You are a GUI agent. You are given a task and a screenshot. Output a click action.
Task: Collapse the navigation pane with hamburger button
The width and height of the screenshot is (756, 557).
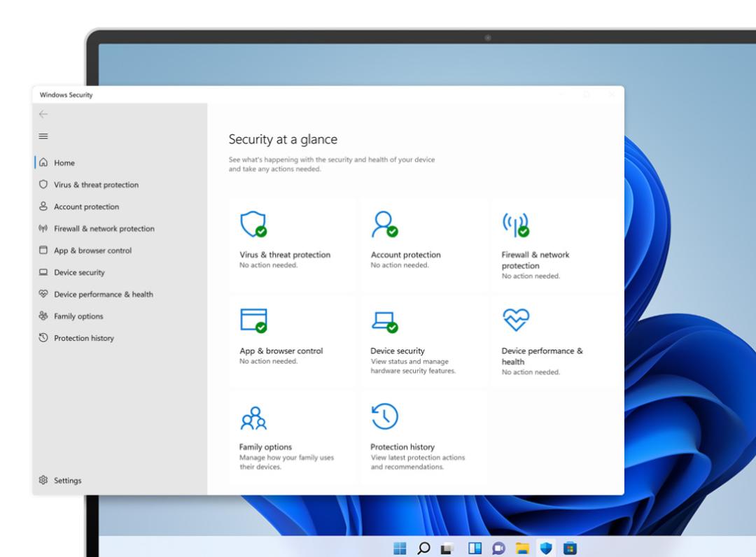pos(43,136)
